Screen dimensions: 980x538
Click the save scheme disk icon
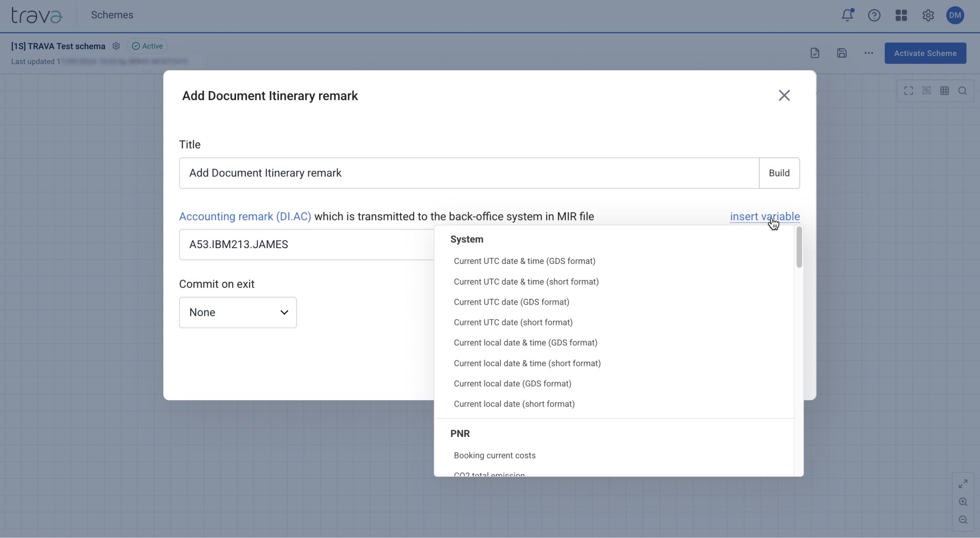point(841,53)
